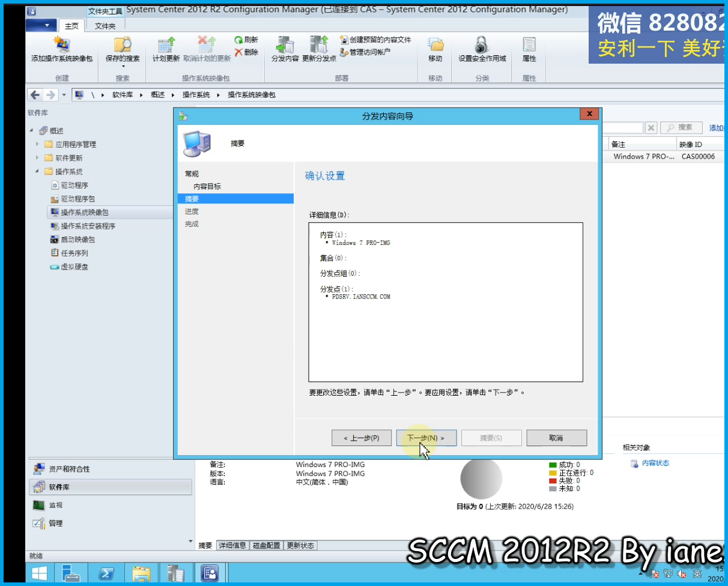Select 摘要 step in wizard sidebar
The width and height of the screenshot is (728, 586).
click(235, 199)
